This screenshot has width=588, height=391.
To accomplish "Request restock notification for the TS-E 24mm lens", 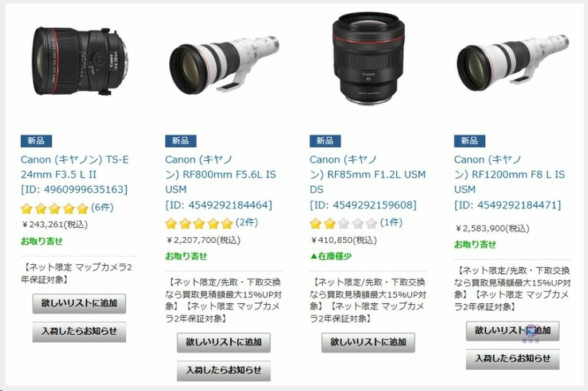I will pyautogui.click(x=79, y=331).
